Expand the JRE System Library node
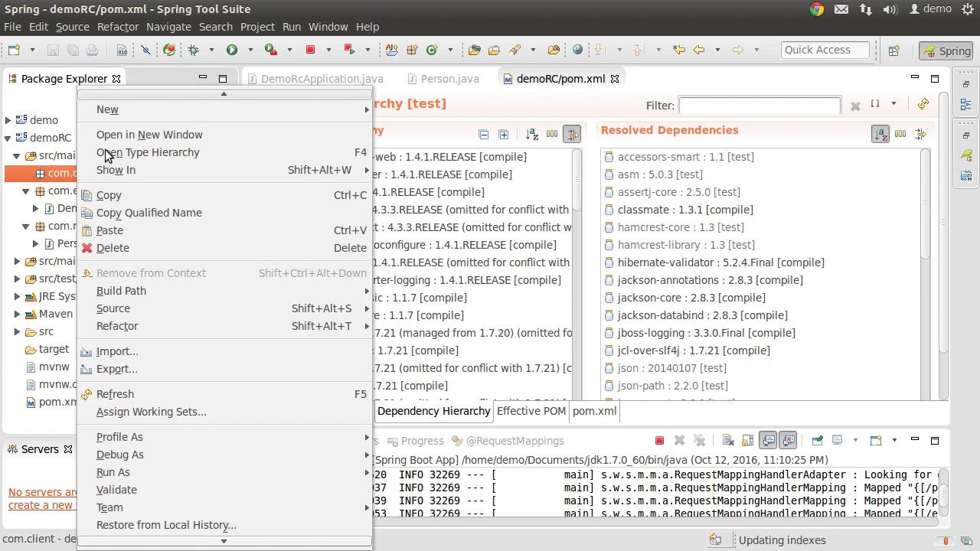Image resolution: width=980 pixels, height=551 pixels. click(18, 296)
